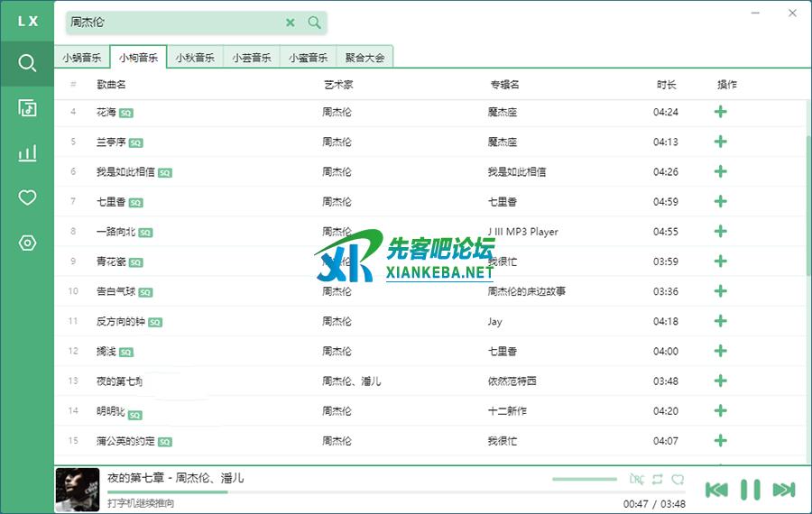Add 青花瓷 with its plus icon
This screenshot has height=514, width=812.
coord(720,261)
